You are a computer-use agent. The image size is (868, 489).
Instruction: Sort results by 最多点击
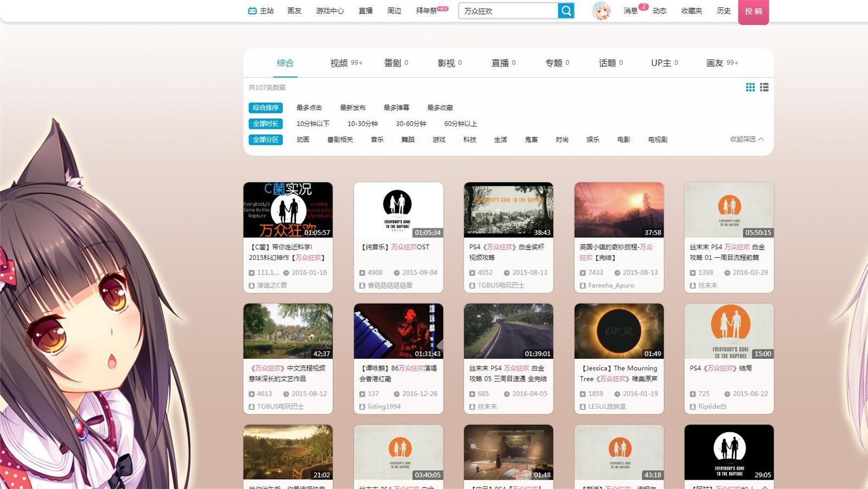pos(309,107)
